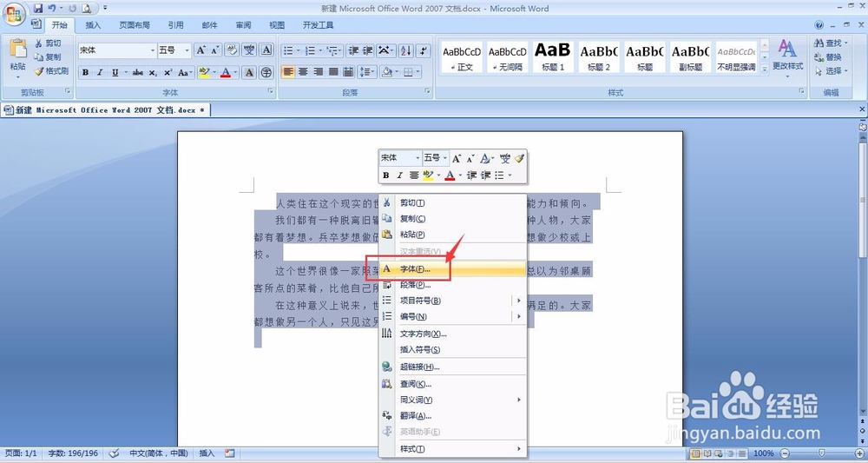Click the ribbon Sort A-Z icon
Image resolution: width=868 pixels, height=463 pixels.
[x=405, y=50]
